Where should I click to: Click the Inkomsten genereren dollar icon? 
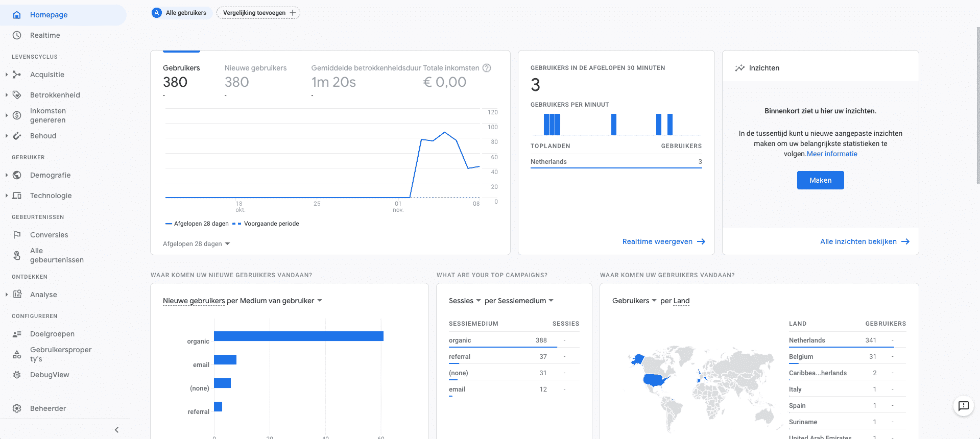[x=17, y=115]
